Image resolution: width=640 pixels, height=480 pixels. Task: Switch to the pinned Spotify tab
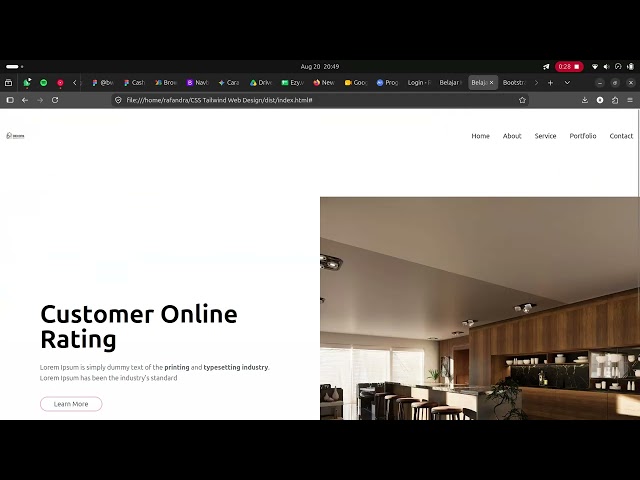click(x=44, y=83)
